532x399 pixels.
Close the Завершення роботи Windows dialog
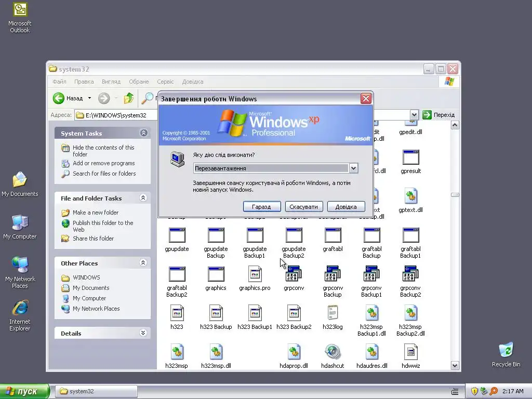366,99
